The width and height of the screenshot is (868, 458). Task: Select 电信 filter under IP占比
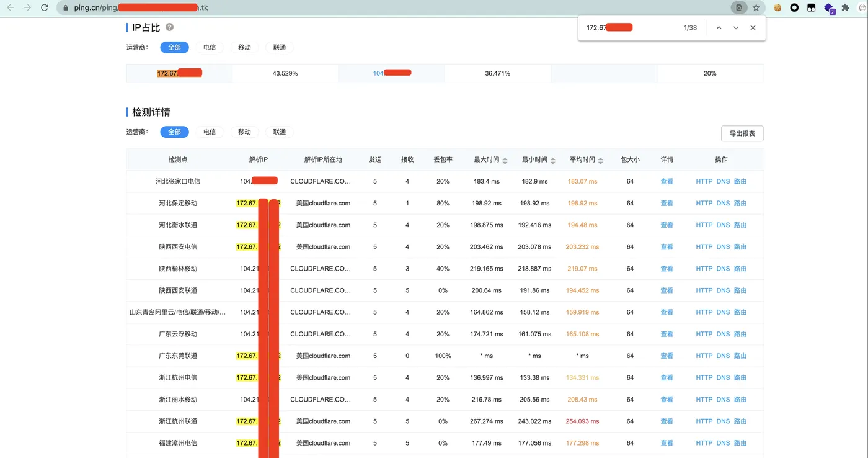210,47
